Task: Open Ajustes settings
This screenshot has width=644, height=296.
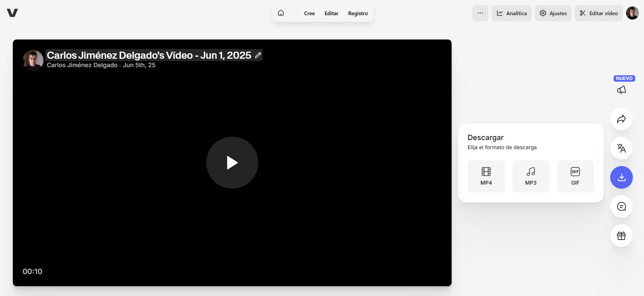Action: point(553,13)
